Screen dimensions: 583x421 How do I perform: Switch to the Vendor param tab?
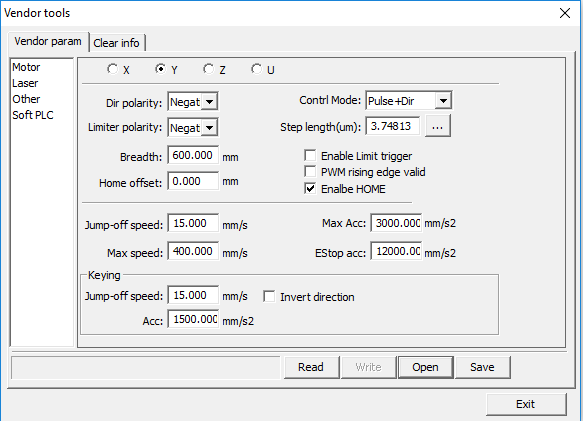click(48, 41)
